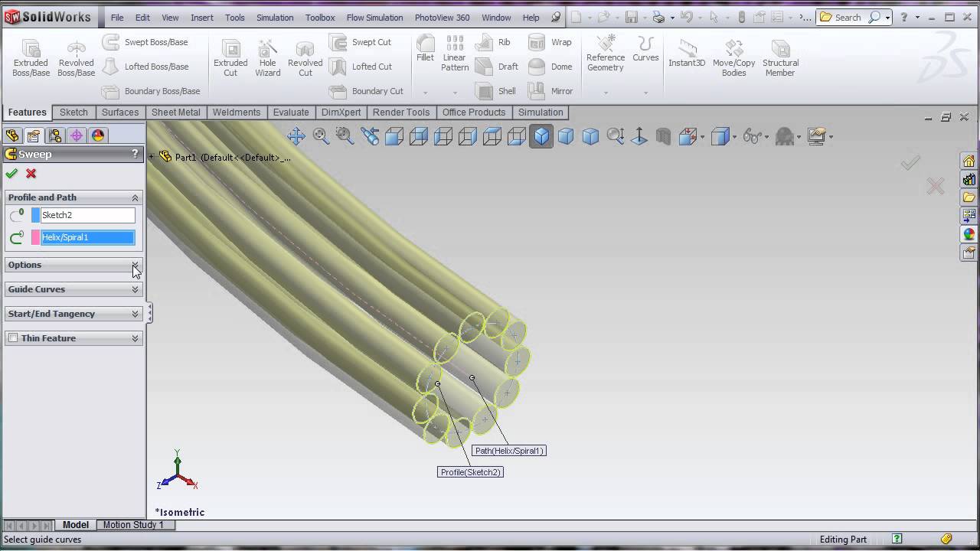Select the Draft tool

(498, 67)
